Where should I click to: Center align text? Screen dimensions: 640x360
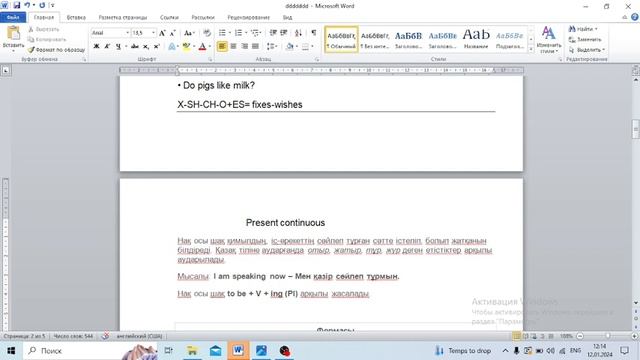pyautogui.click(x=233, y=47)
